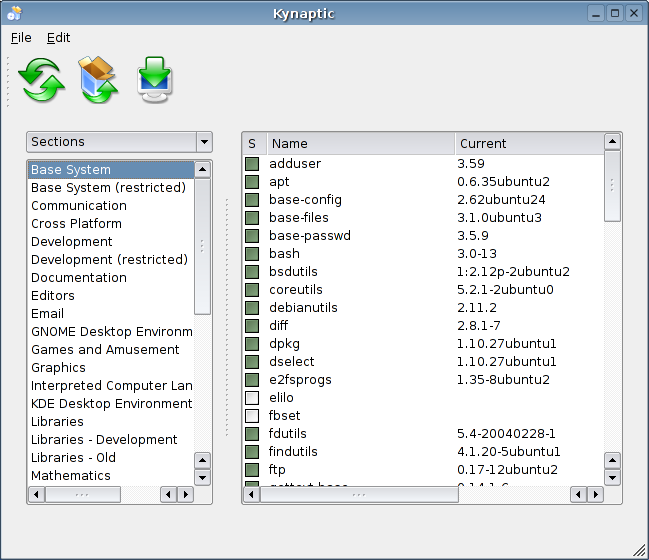The width and height of the screenshot is (649, 560).
Task: Toggle the adduser status checkbox
Action: [252, 163]
